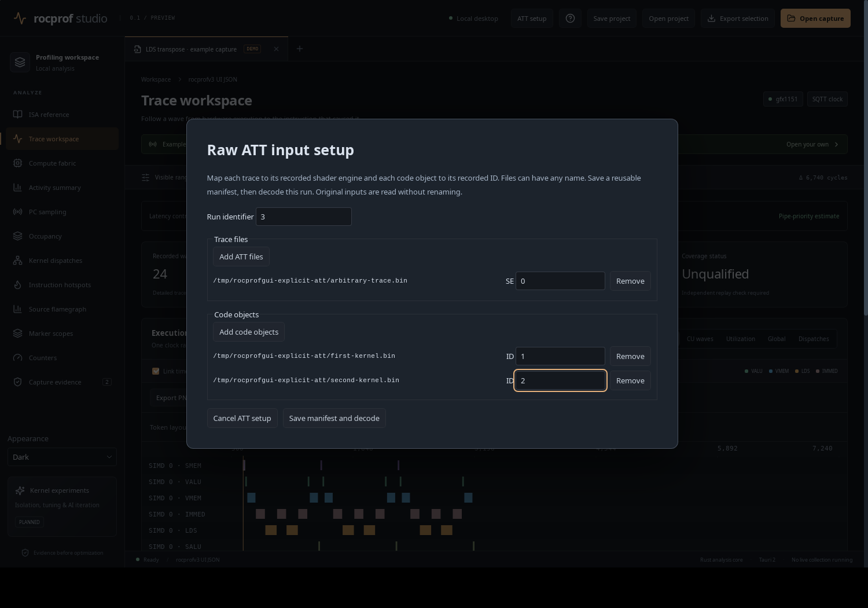Go to PC sampling

pyautogui.click(x=62, y=212)
